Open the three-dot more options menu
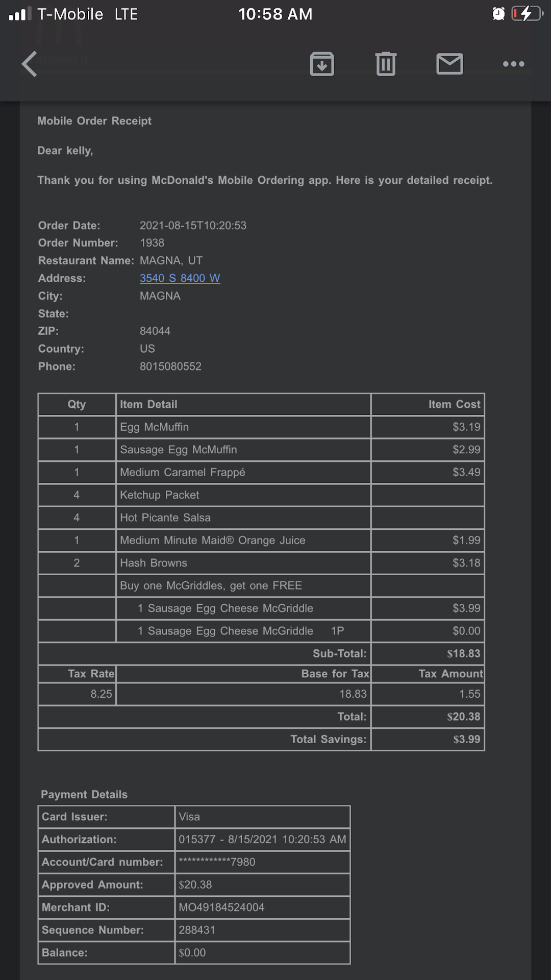Image resolution: width=551 pixels, height=980 pixels. click(x=513, y=64)
